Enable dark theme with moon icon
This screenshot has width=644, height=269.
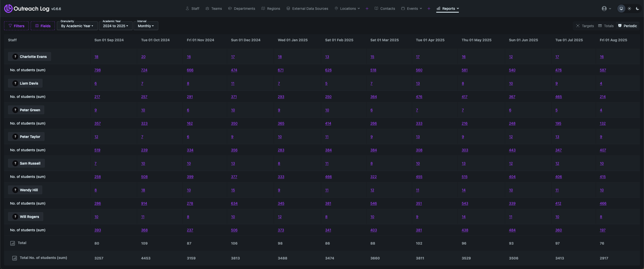pyautogui.click(x=637, y=9)
